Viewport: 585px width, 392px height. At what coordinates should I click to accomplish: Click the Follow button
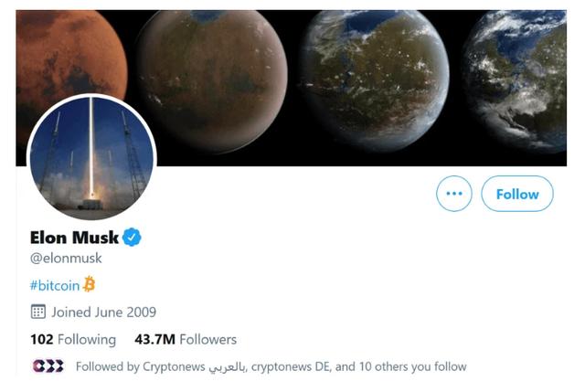coord(516,194)
